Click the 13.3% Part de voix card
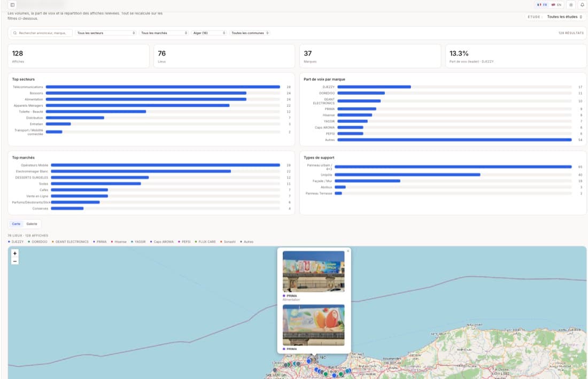 click(516, 56)
